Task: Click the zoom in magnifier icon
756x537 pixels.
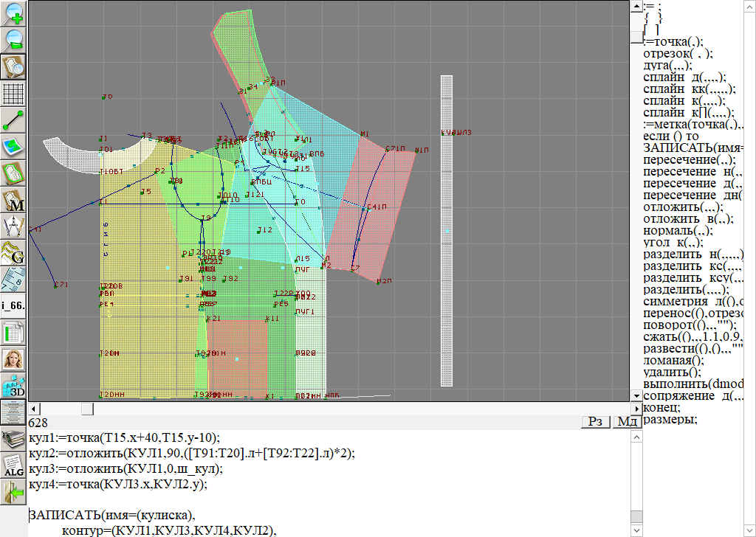Action: (x=13, y=13)
